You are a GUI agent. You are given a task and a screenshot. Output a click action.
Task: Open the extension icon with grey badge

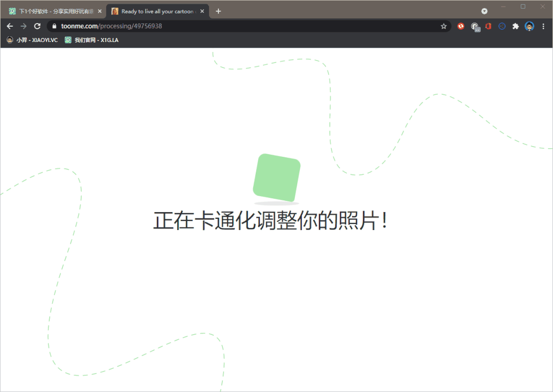475,27
